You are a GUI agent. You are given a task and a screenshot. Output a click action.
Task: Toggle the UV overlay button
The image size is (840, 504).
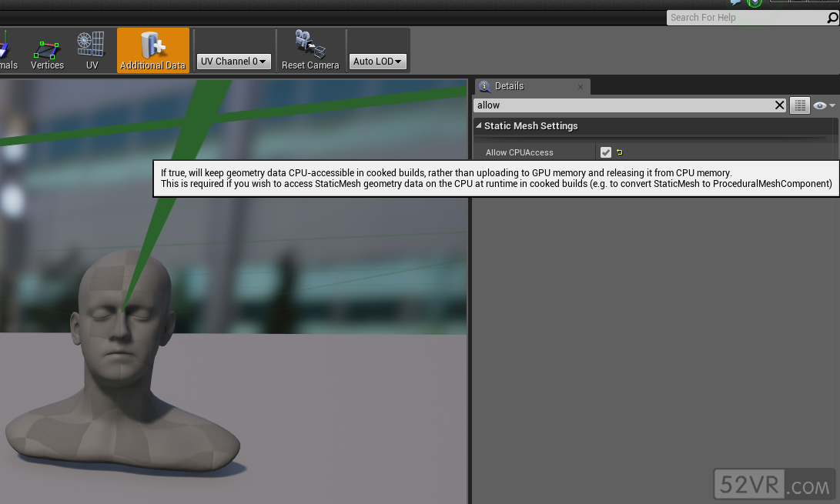[x=92, y=51]
